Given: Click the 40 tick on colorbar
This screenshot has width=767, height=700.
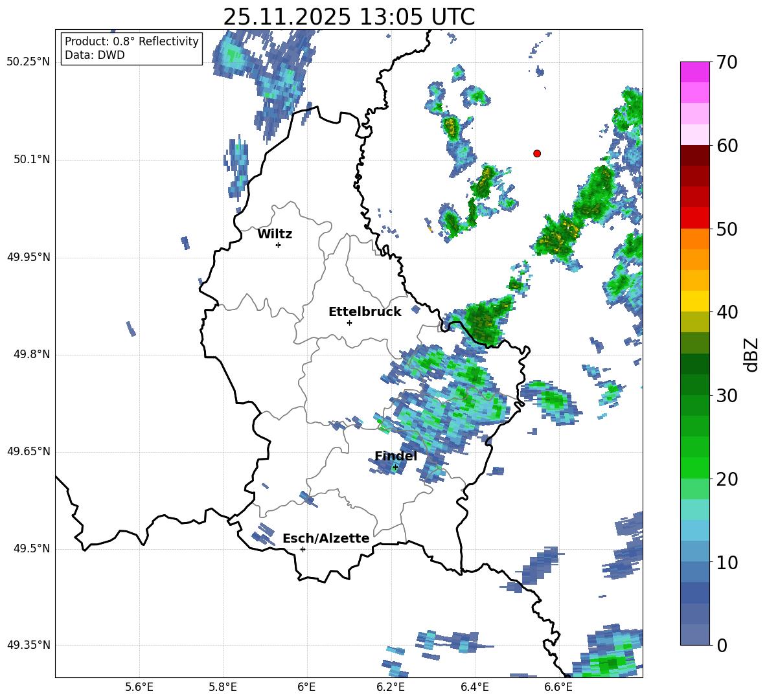Looking at the screenshot, I should [x=727, y=312].
